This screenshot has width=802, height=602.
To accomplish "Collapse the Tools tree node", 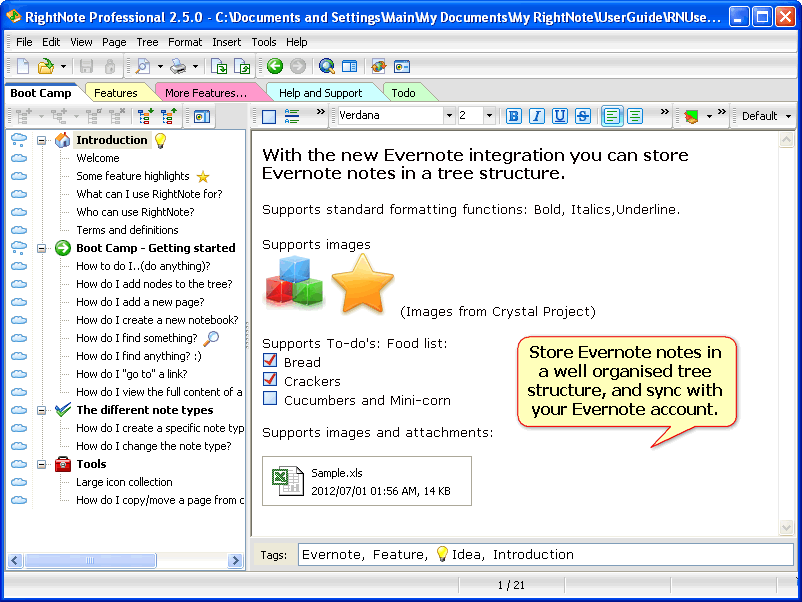I will pos(42,464).
